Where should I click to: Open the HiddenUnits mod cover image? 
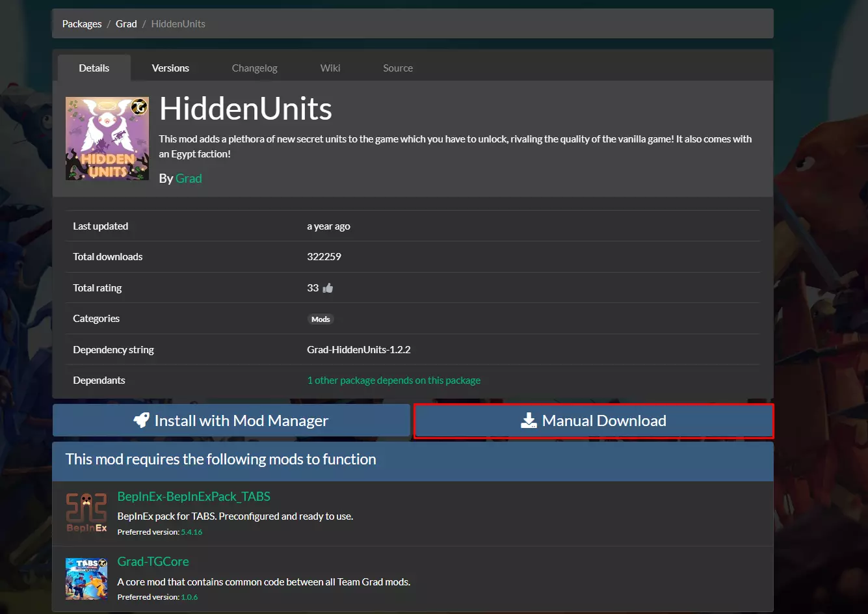(x=107, y=139)
